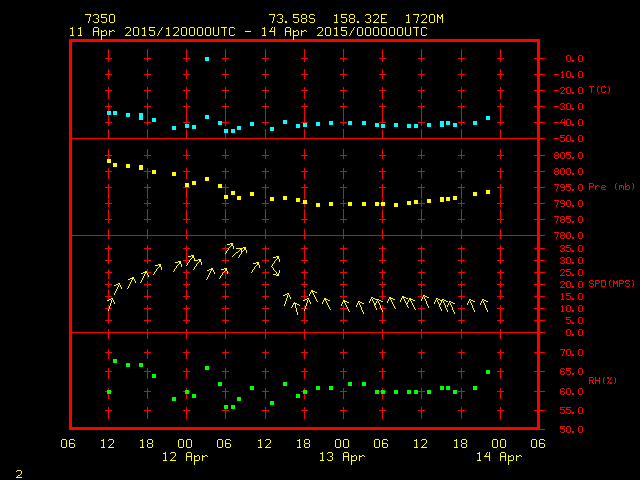Select the 12 Apr date marker

point(185,457)
